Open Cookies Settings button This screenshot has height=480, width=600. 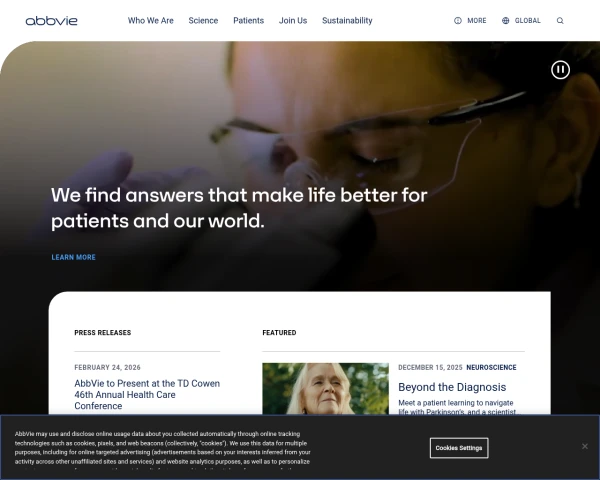pos(459,448)
